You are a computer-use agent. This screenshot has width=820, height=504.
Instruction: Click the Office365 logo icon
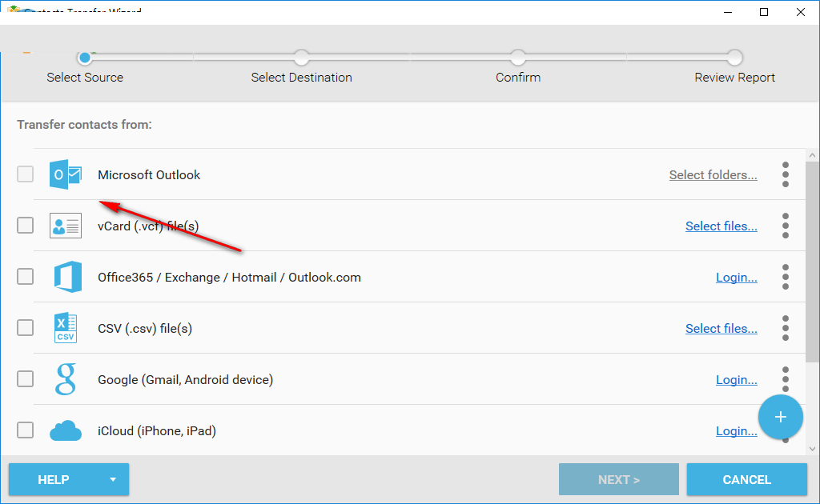pos(68,277)
